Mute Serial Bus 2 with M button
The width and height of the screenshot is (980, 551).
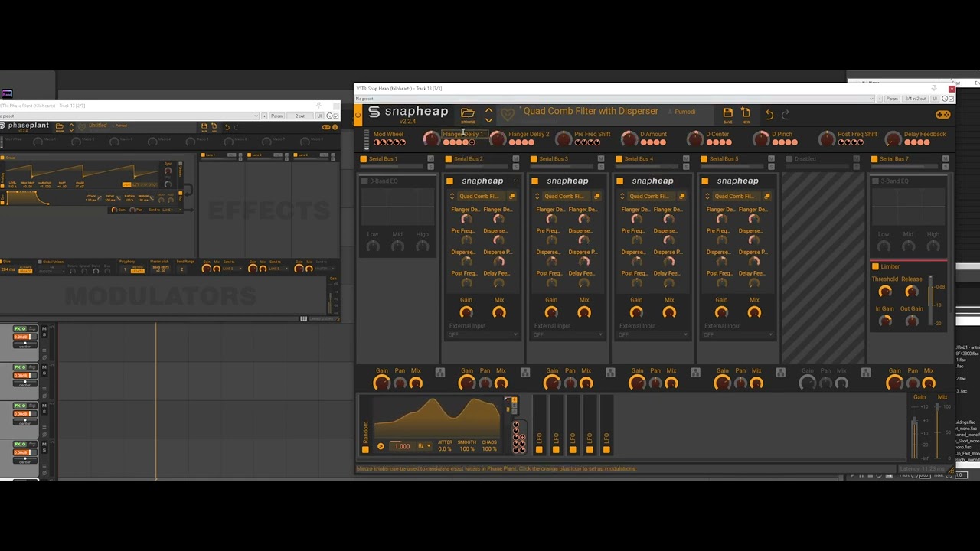[x=515, y=158]
